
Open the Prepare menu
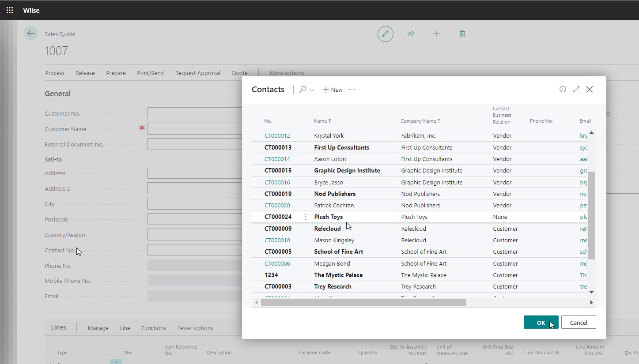(116, 73)
